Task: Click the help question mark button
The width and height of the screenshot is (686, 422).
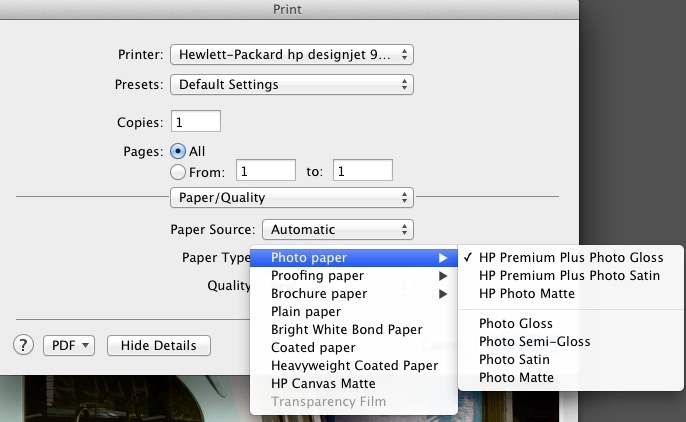Action: point(24,345)
